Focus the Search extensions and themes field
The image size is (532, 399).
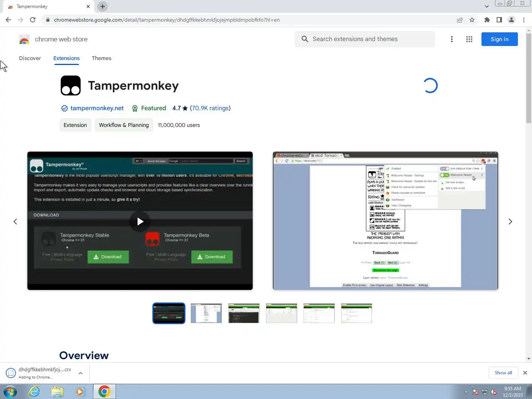(x=365, y=39)
